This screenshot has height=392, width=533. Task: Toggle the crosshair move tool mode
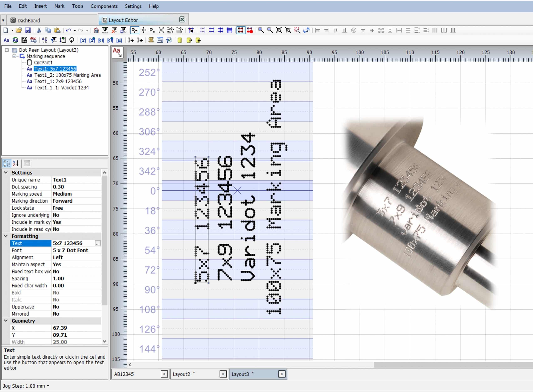(143, 30)
